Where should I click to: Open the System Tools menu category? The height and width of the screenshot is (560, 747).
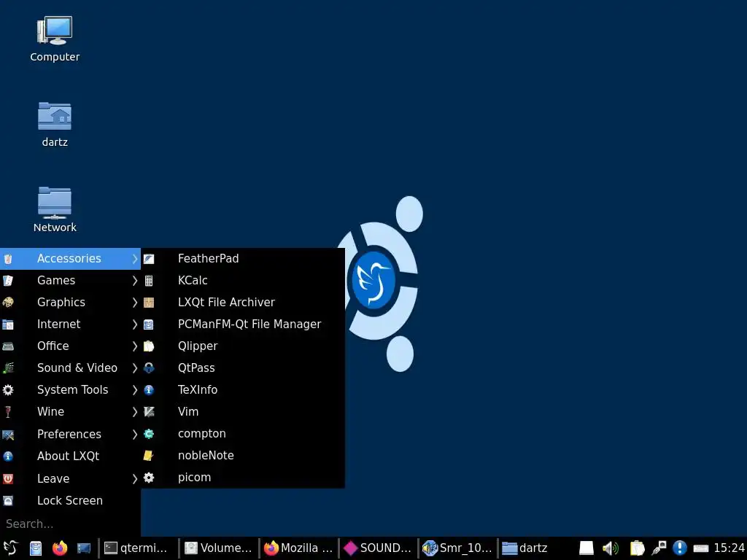pos(70,390)
